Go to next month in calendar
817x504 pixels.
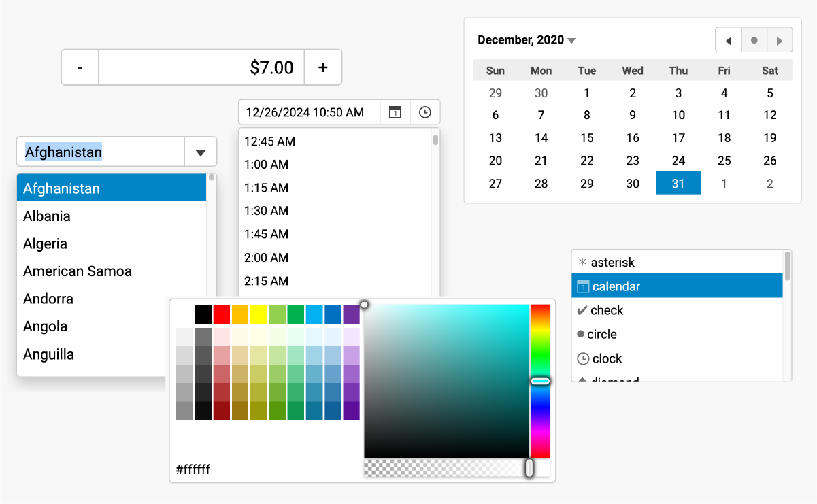coord(780,41)
